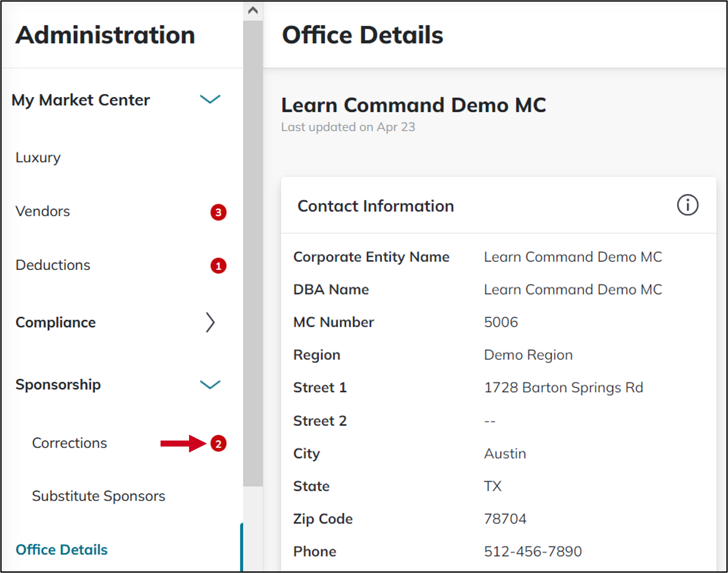The image size is (728, 573).
Task: Click the Contact Information info icon
Action: point(687,205)
